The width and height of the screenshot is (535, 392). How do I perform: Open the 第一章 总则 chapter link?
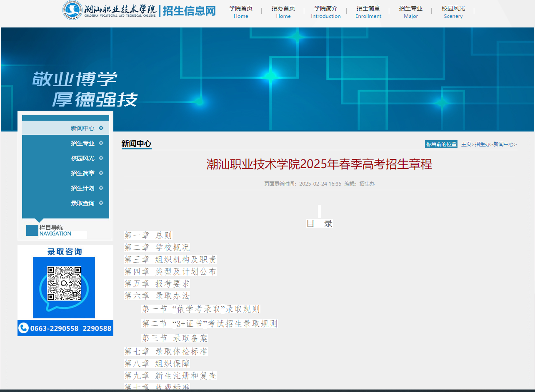click(x=148, y=235)
